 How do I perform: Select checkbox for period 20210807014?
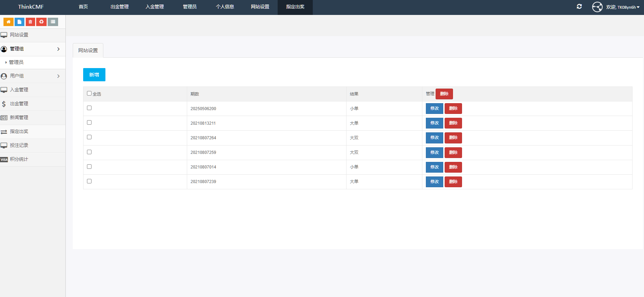[x=89, y=167]
